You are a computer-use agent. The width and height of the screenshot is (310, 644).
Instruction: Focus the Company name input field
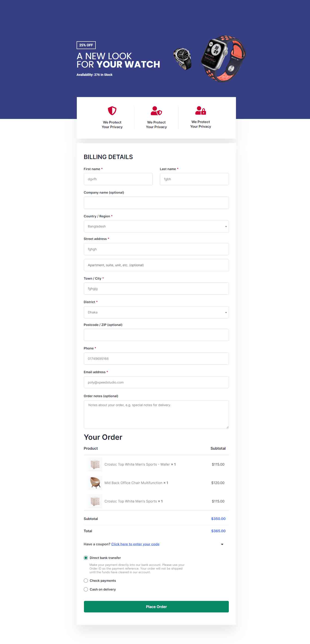(156, 203)
